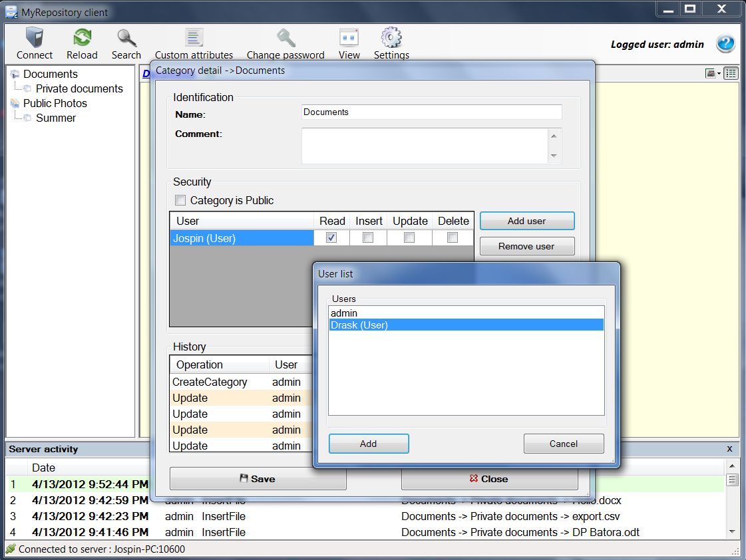Click the User column header in security table

[x=242, y=221]
